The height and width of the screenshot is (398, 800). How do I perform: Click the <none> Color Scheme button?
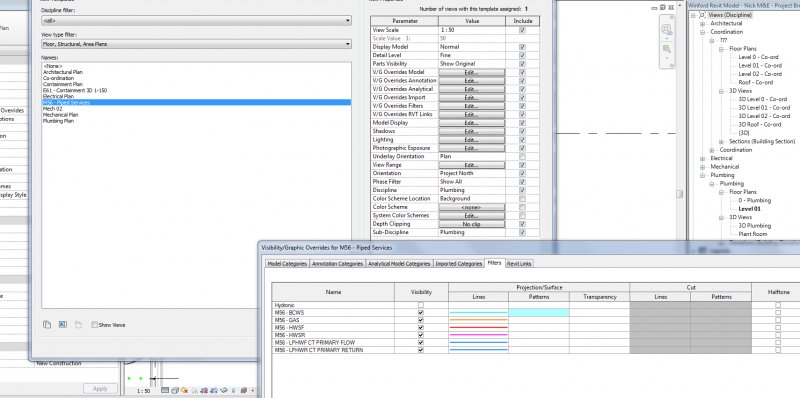(471, 207)
